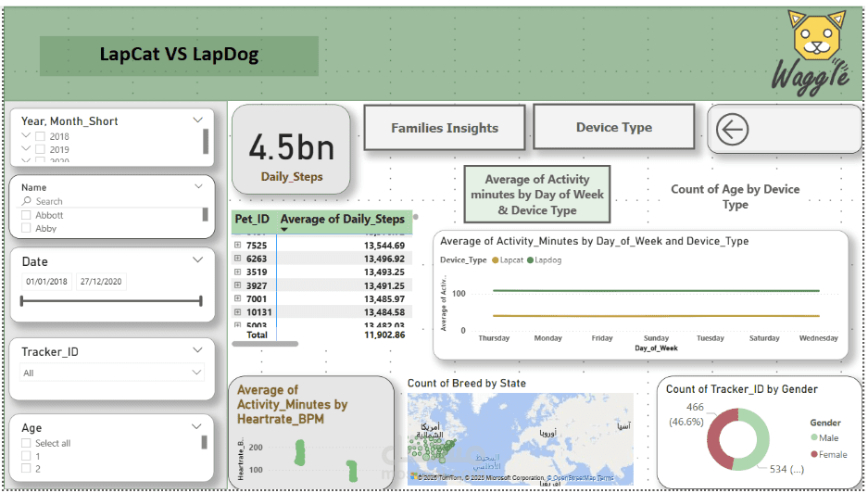
Task: Collapse the Date slicer header chevron
Action: 196,261
